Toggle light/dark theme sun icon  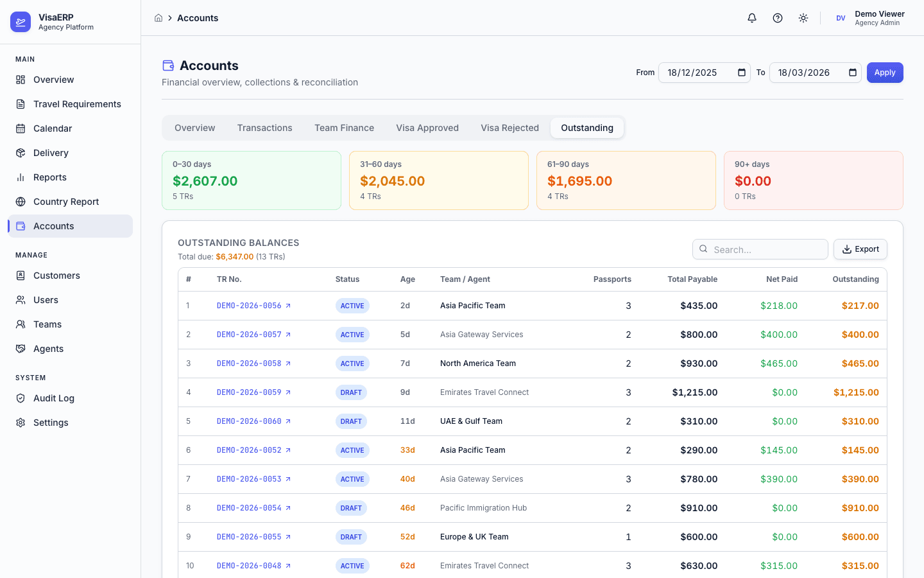click(x=803, y=18)
